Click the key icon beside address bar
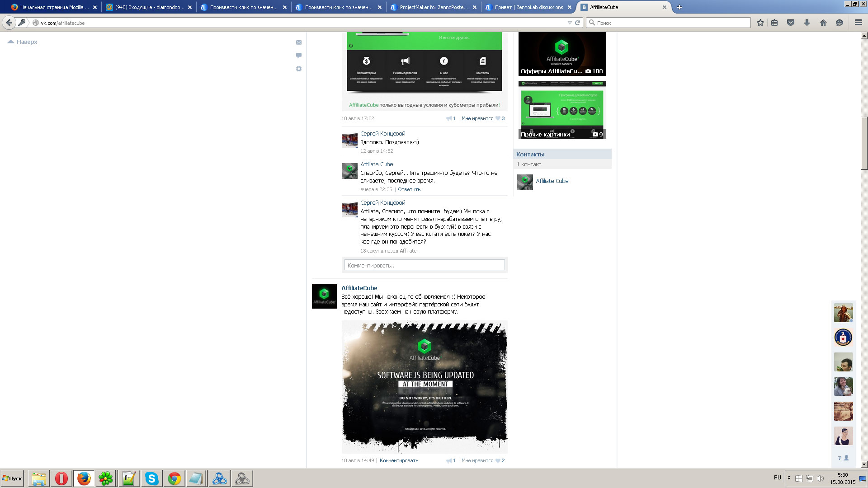Viewport: 868px width, 488px height. 22,23
